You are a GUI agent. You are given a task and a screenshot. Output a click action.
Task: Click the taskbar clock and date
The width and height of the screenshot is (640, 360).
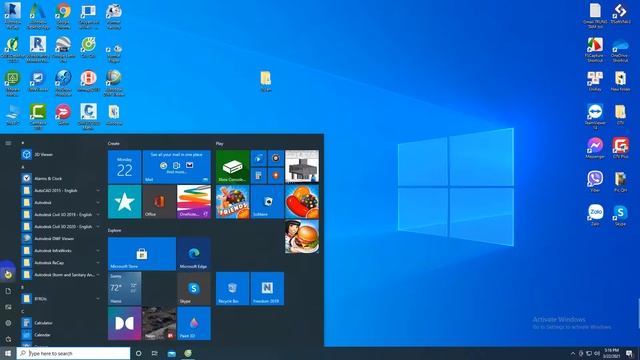click(x=611, y=353)
